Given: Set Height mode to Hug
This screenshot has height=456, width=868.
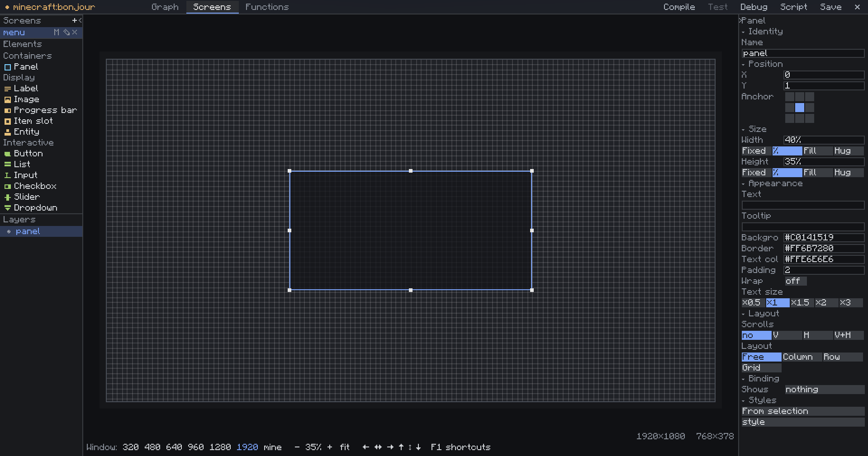Looking at the screenshot, I should [x=849, y=172].
